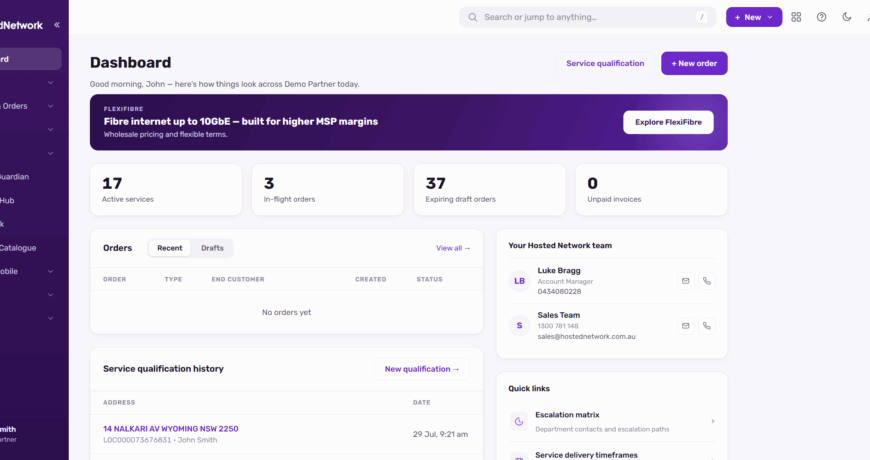Click the Hosted Network logo in sidebar
The height and width of the screenshot is (460, 870).
tap(21, 25)
